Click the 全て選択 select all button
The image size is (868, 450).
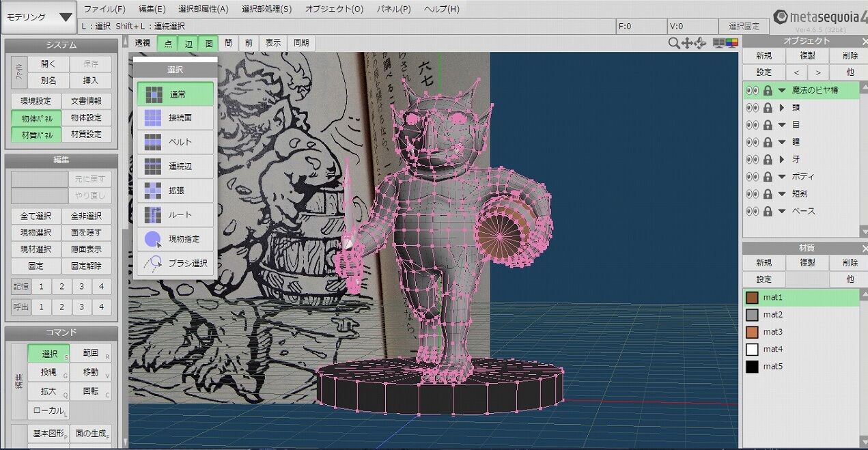pos(36,216)
